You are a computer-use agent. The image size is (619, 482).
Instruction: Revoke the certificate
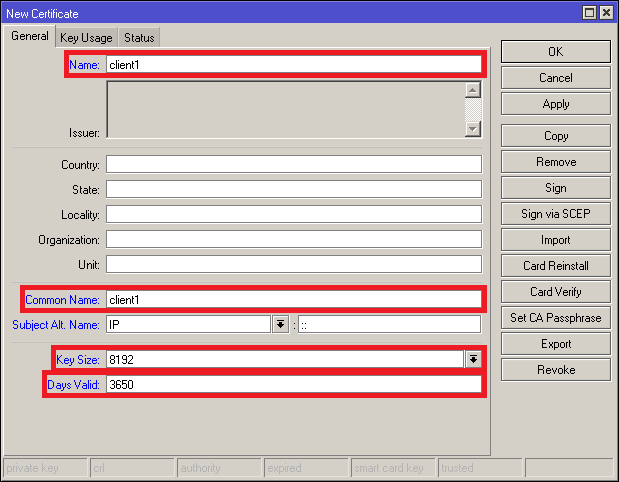(555, 370)
